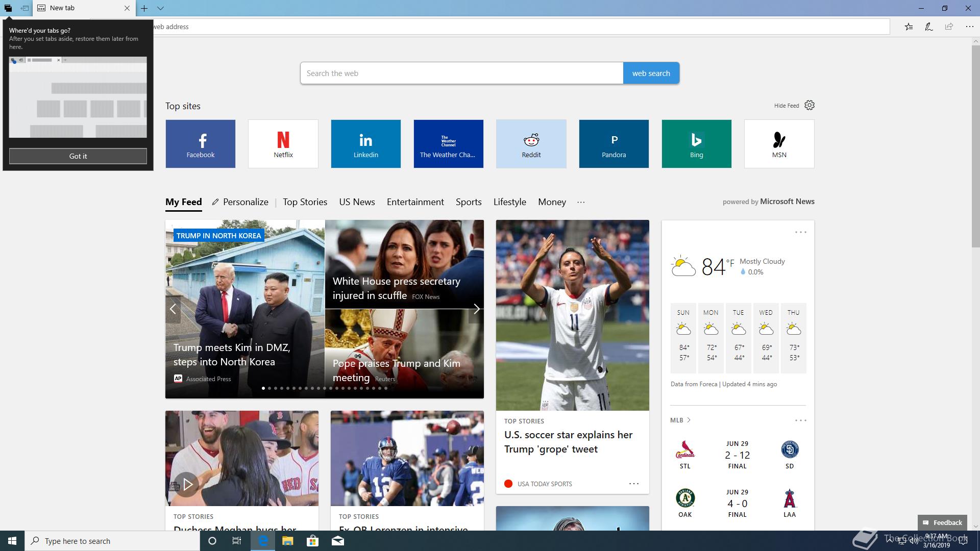Image resolution: width=980 pixels, height=551 pixels.
Task: Open the Bing top site tile
Action: (x=697, y=144)
